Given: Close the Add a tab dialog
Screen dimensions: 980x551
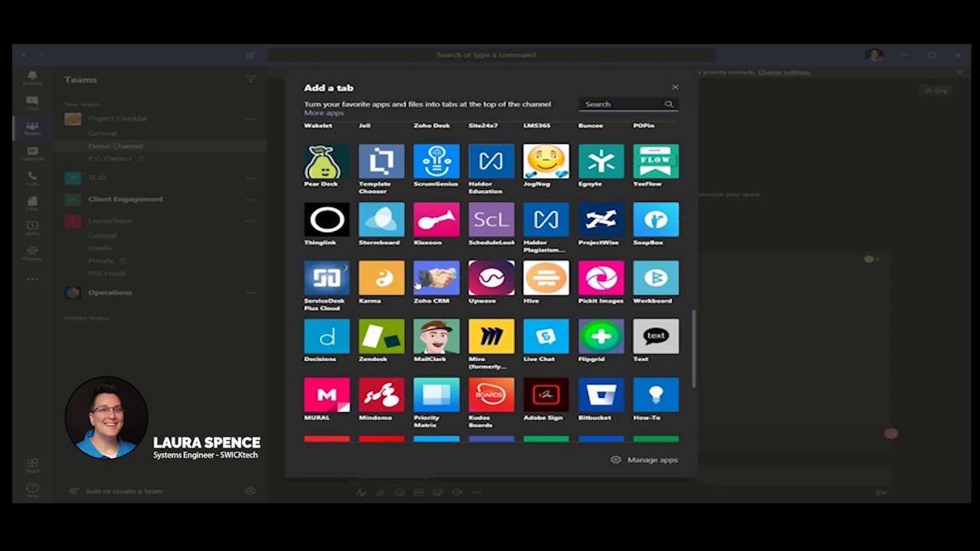Looking at the screenshot, I should 675,87.
